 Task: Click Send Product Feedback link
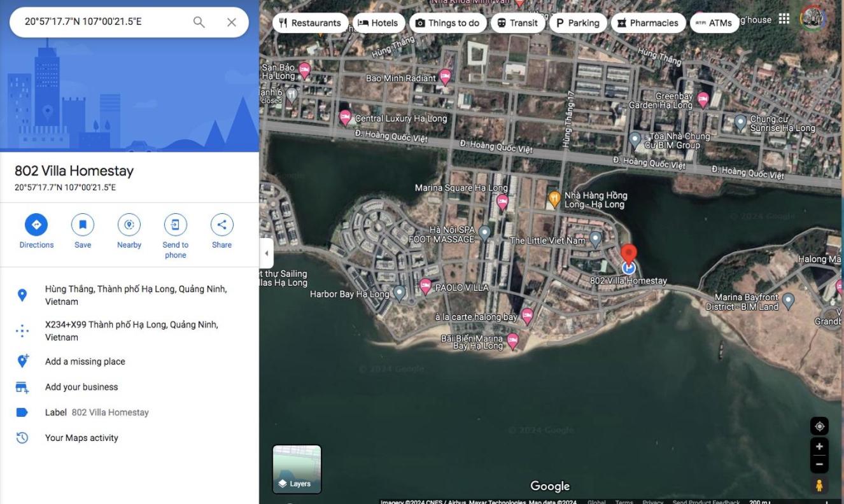(706, 501)
